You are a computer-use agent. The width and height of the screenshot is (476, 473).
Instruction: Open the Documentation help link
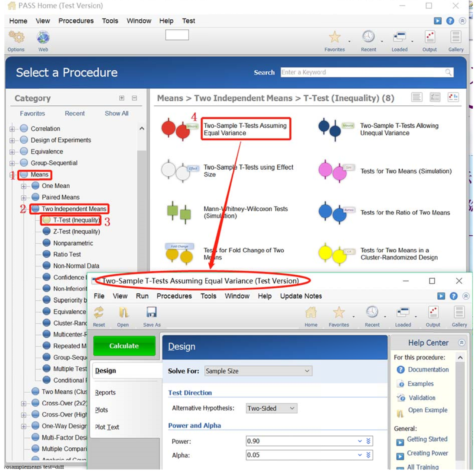[x=428, y=370]
